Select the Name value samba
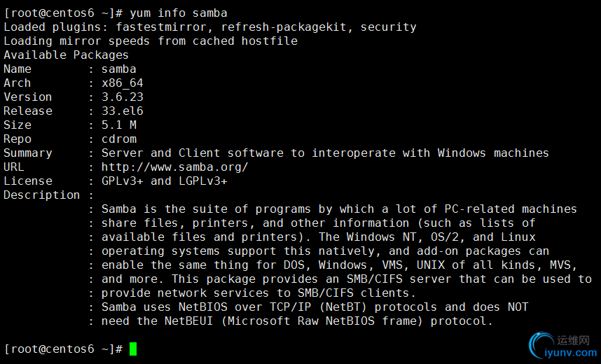 119,69
